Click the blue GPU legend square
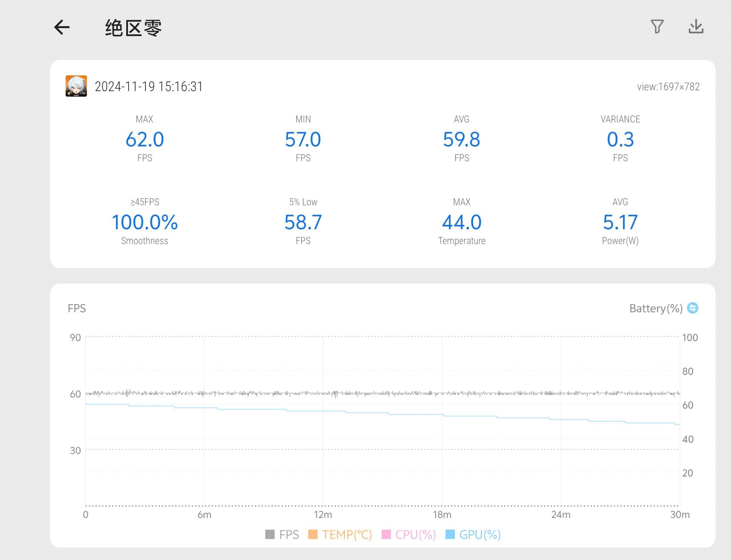This screenshot has height=560, width=731. (x=450, y=534)
